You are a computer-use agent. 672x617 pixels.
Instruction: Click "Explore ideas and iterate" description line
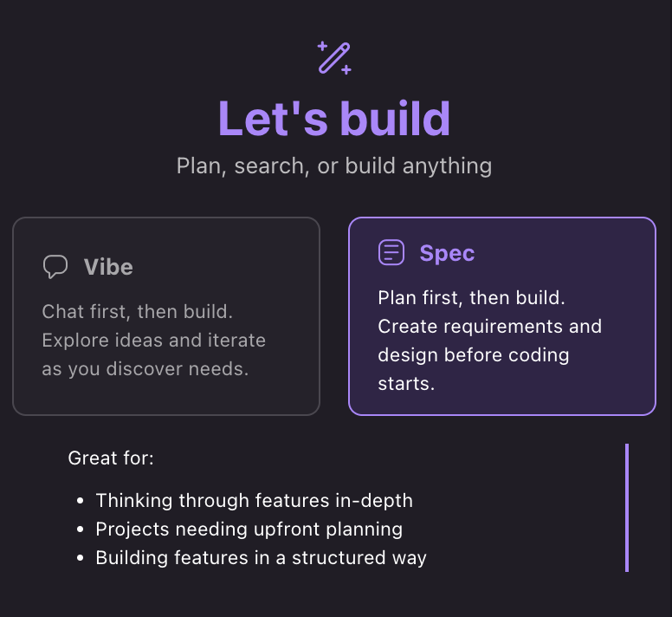[153, 340]
